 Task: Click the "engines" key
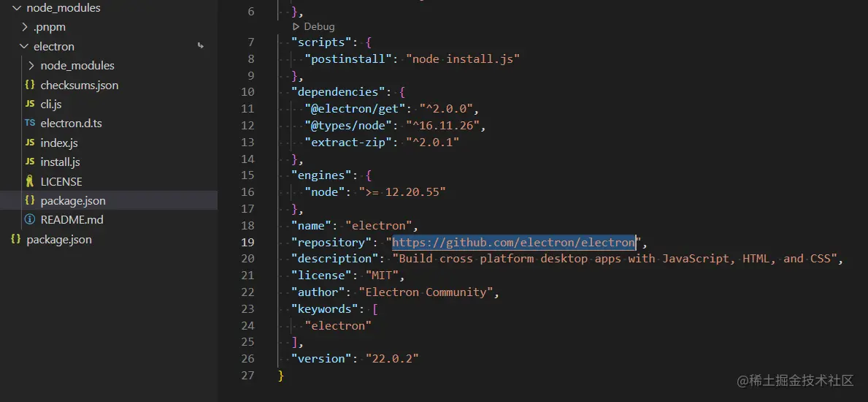(322, 175)
